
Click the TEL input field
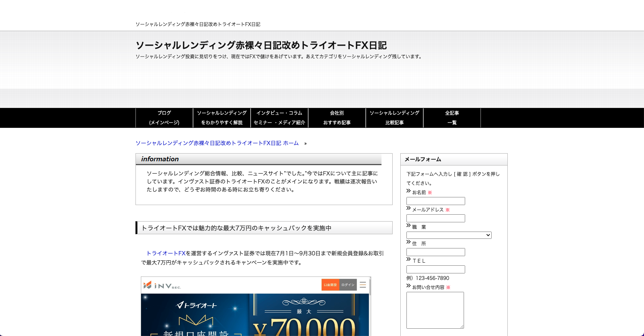pos(436,269)
